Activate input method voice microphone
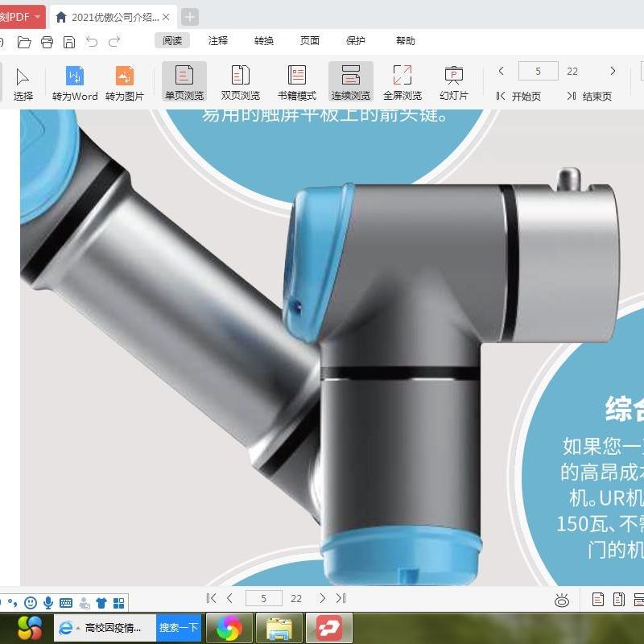 point(48,602)
